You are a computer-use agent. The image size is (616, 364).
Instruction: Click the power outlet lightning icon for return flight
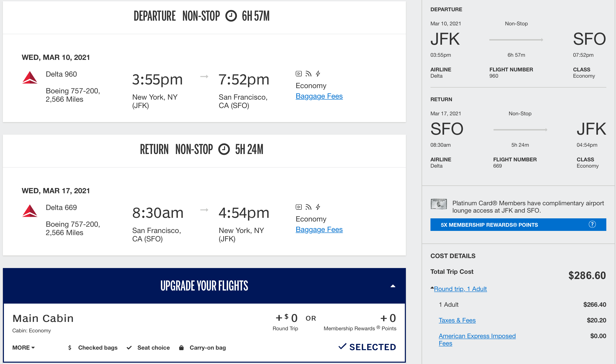318,207
